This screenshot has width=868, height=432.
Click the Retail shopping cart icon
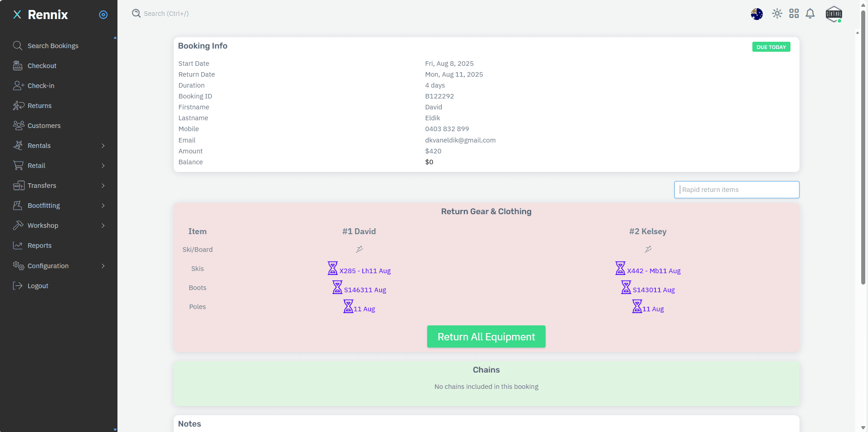pos(18,165)
